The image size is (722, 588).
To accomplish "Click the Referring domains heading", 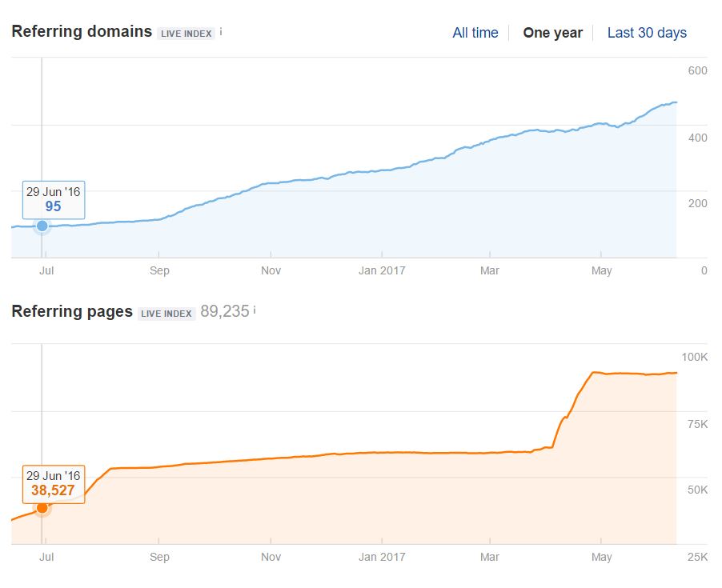I will pos(82,31).
